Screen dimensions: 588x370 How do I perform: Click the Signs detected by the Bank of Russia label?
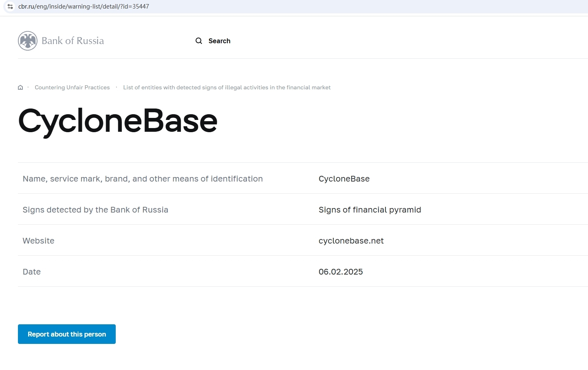(x=95, y=210)
